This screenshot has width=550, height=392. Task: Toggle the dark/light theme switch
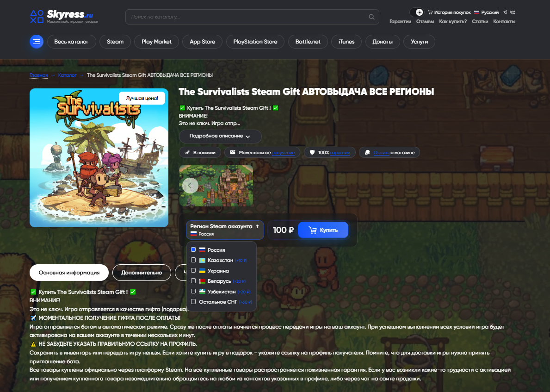point(417,12)
